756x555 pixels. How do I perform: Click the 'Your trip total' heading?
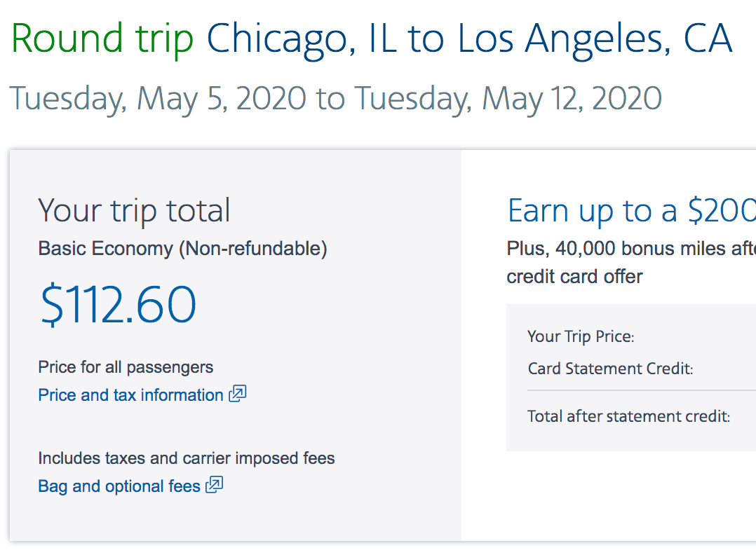(134, 210)
